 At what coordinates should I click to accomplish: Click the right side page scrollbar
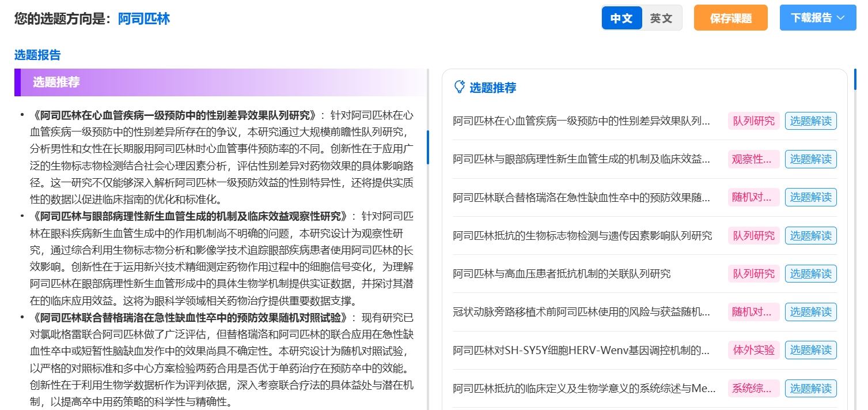855,79
